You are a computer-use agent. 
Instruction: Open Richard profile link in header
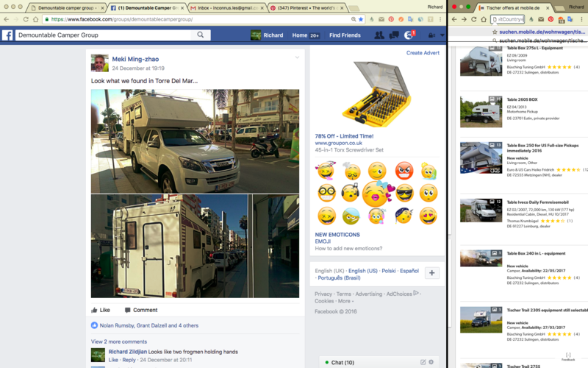tap(267, 35)
